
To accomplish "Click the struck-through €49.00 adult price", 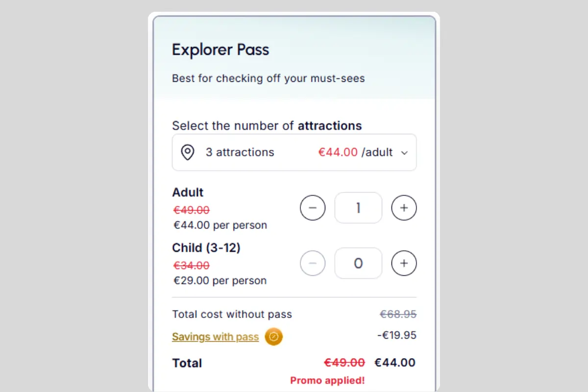I will (x=192, y=210).
